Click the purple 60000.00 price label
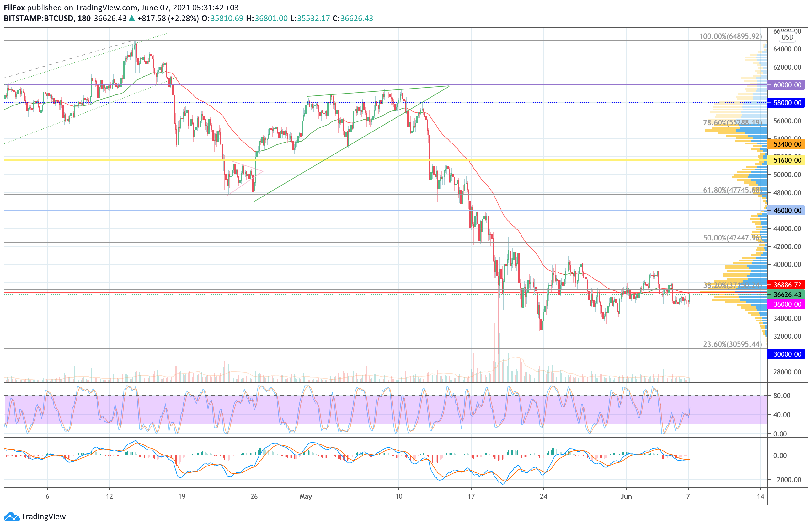The image size is (812, 528). (x=786, y=85)
